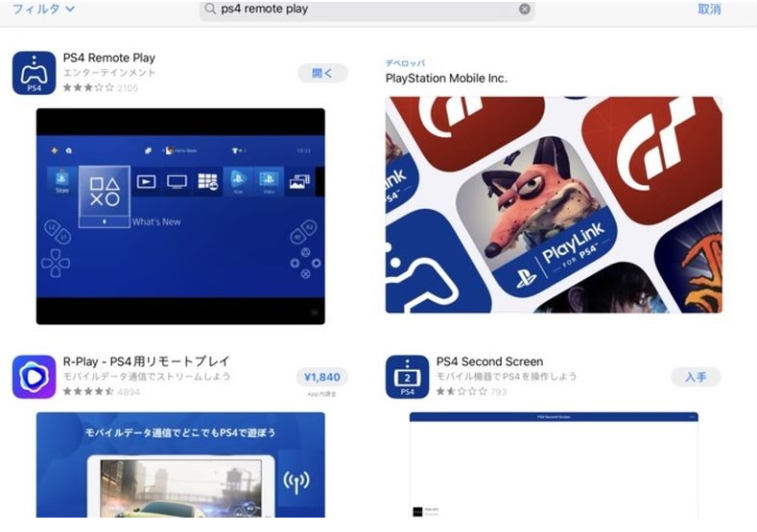Tap the エンターテインメント category text

109,73
